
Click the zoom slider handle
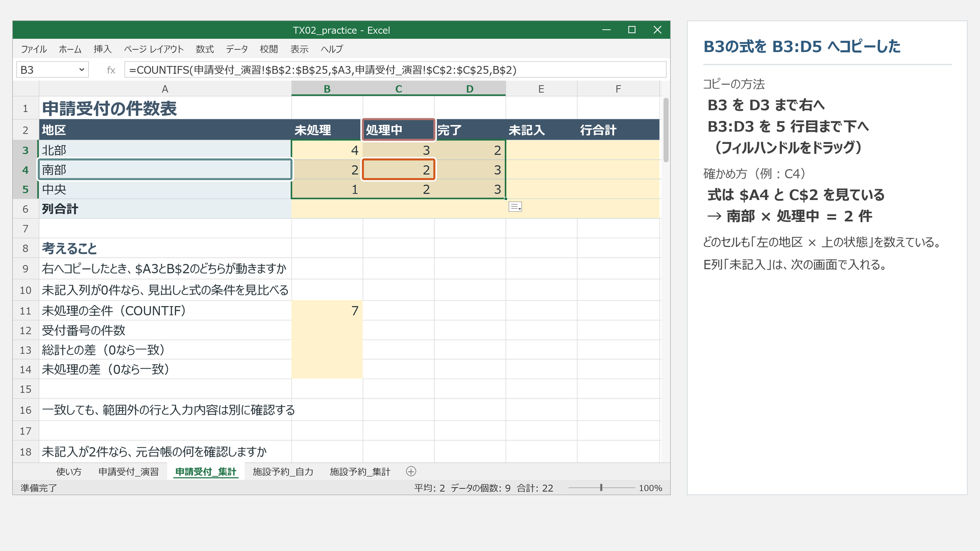(x=601, y=488)
